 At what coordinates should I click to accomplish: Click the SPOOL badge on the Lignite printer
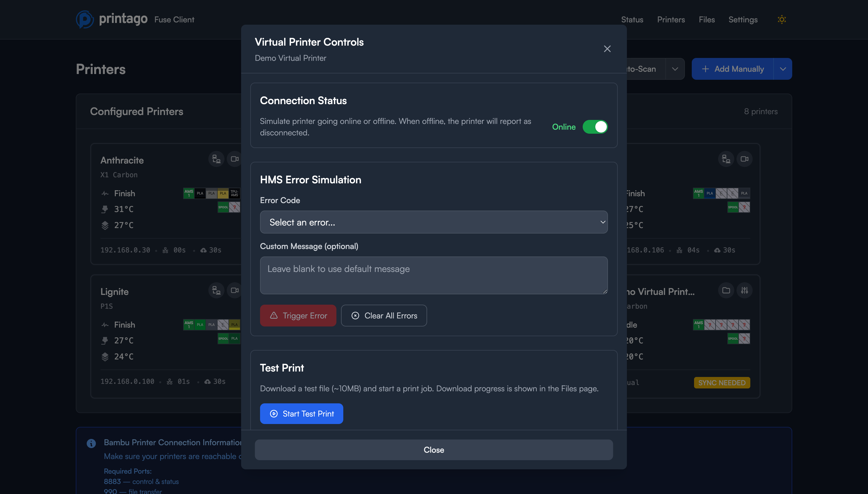[223, 338]
